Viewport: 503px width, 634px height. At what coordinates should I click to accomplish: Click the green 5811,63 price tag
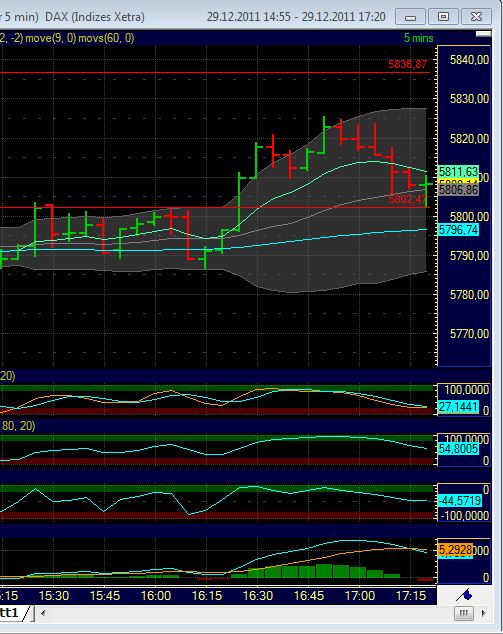coord(459,171)
